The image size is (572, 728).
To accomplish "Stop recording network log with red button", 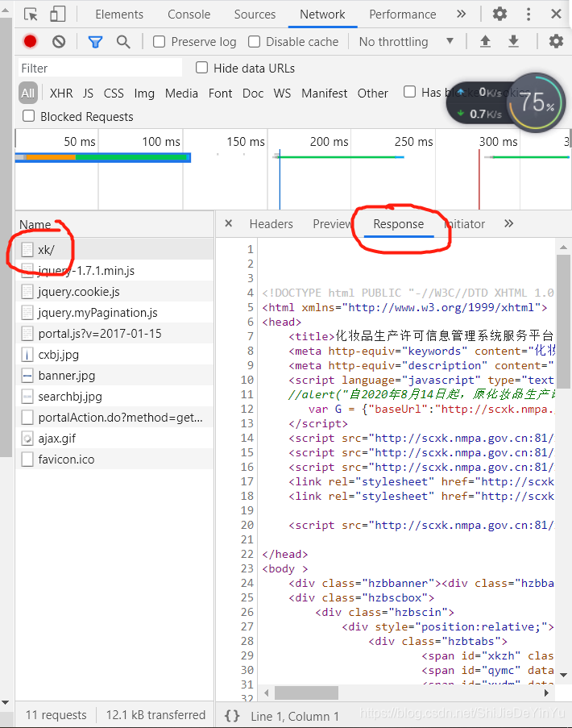I will click(x=30, y=42).
